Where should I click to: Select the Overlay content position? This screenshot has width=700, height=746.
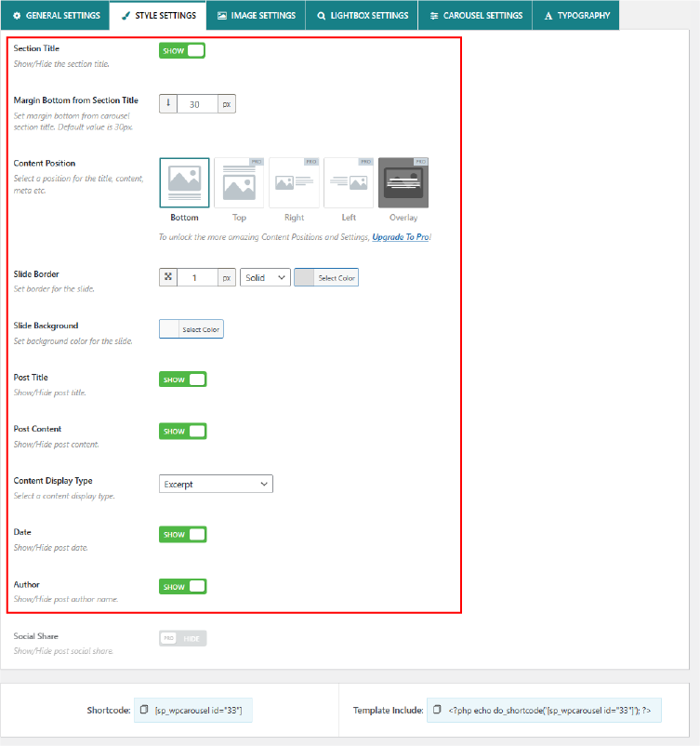(x=403, y=182)
